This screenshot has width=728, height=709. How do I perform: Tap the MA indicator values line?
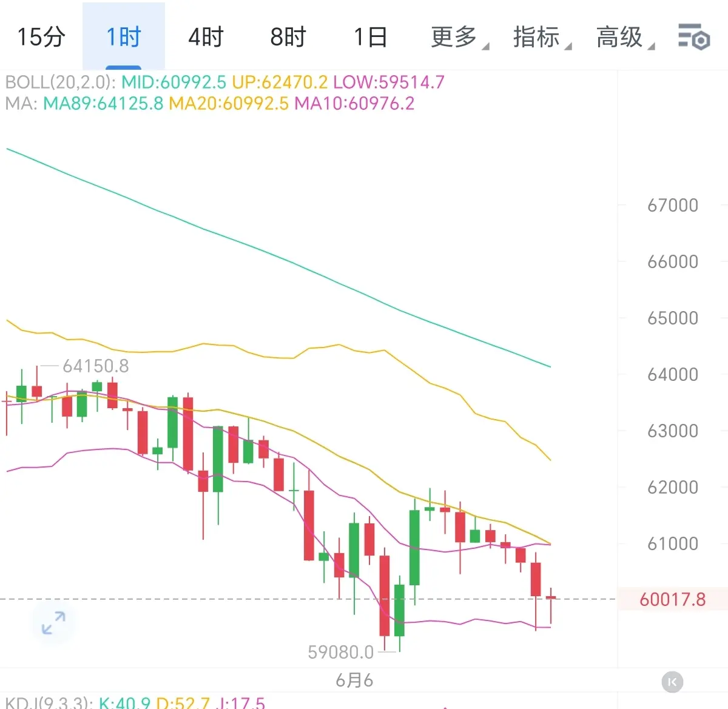(x=210, y=104)
